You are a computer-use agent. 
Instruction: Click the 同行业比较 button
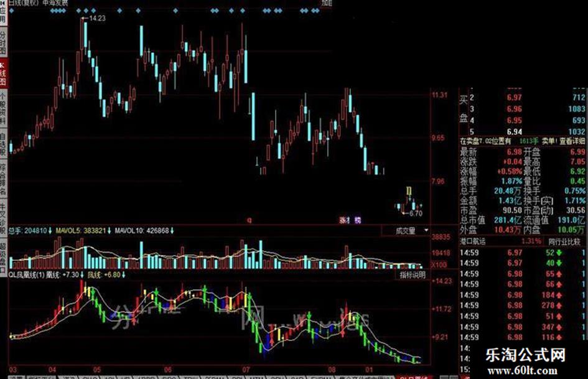[564, 241]
